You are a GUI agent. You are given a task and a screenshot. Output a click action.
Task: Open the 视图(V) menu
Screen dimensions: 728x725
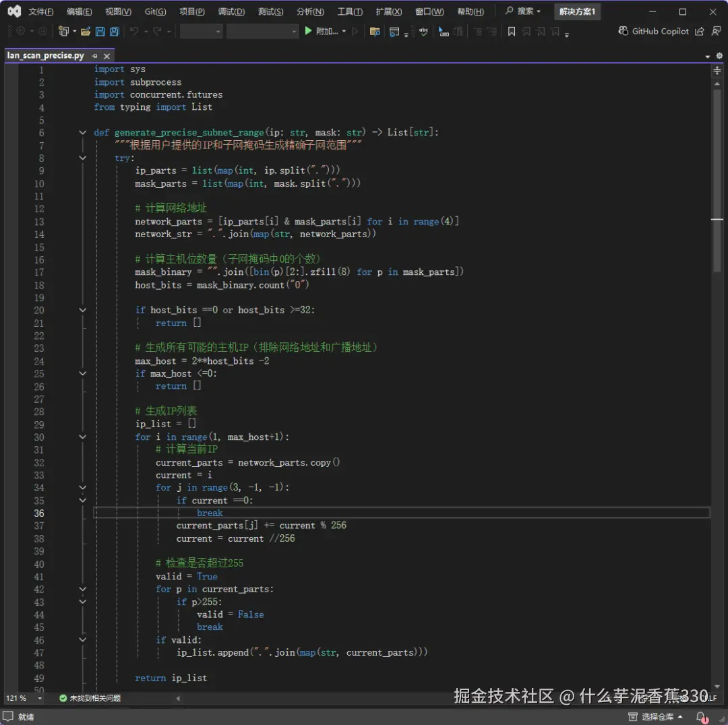119,11
